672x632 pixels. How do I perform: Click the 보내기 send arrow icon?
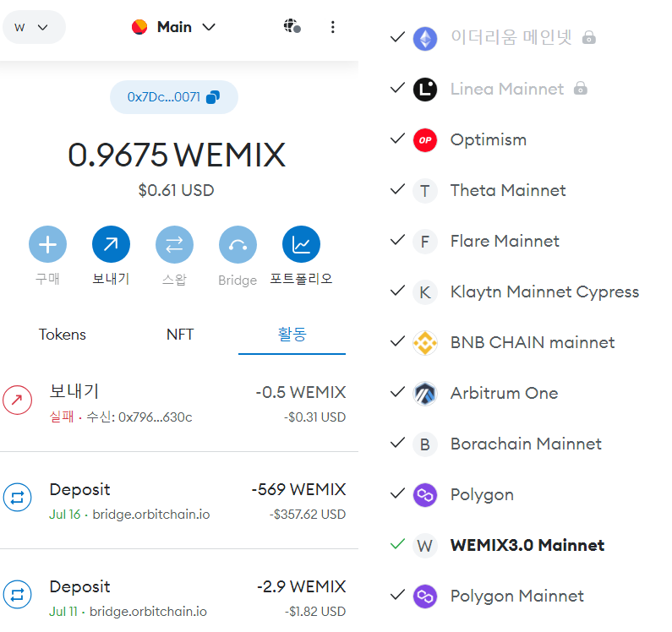[x=111, y=244]
